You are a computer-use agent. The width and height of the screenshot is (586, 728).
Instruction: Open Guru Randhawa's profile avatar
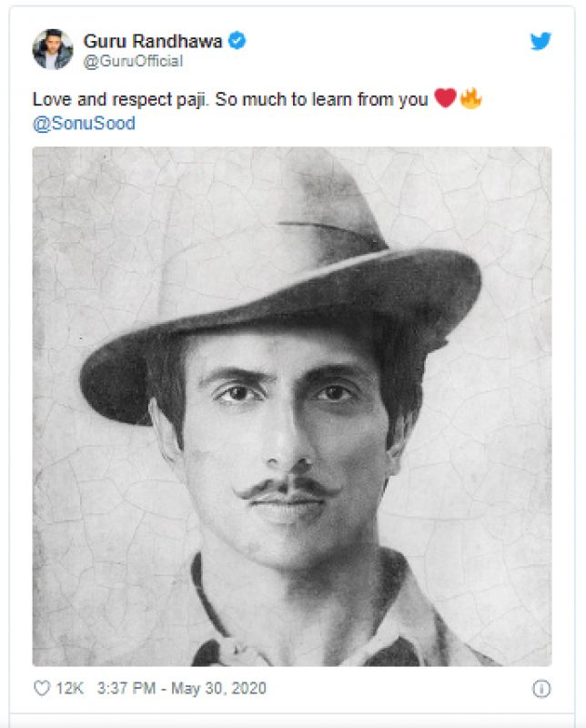click(53, 49)
